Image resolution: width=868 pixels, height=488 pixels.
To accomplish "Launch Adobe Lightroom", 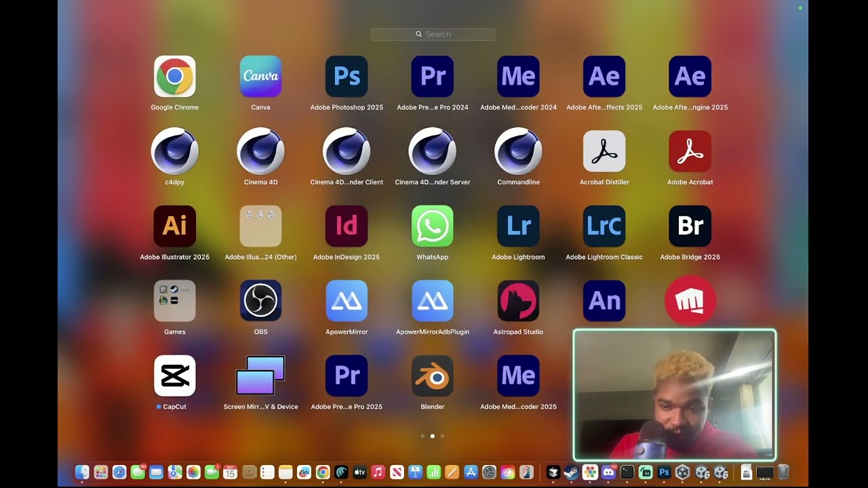I will (518, 226).
